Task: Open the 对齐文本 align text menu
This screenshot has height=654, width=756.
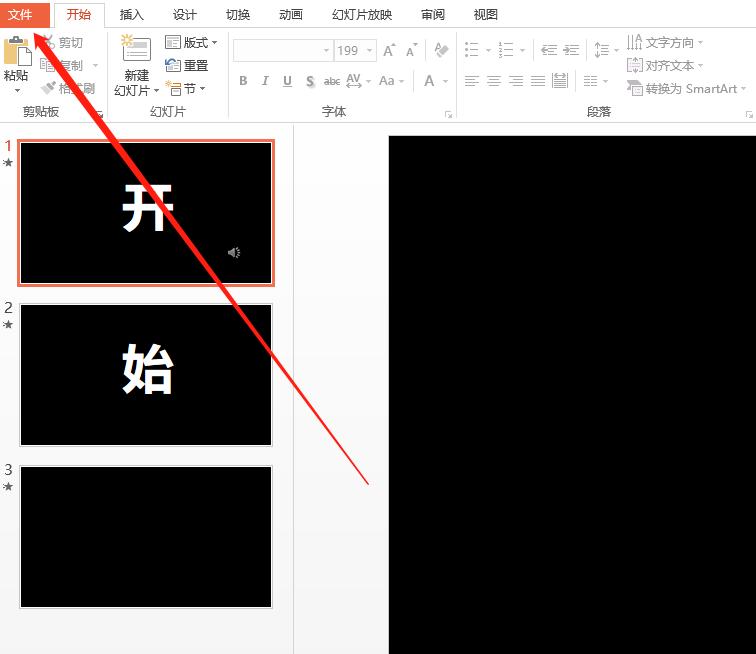Action: click(665, 65)
